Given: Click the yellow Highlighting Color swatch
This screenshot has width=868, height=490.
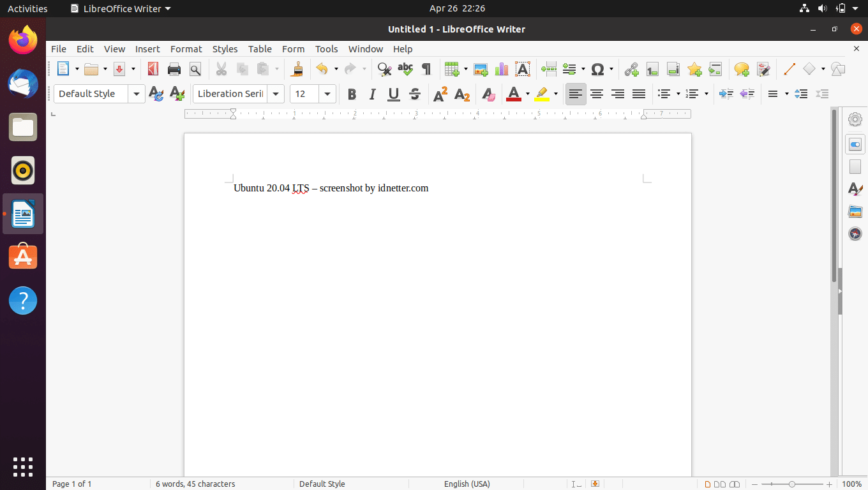Looking at the screenshot, I should (x=542, y=94).
